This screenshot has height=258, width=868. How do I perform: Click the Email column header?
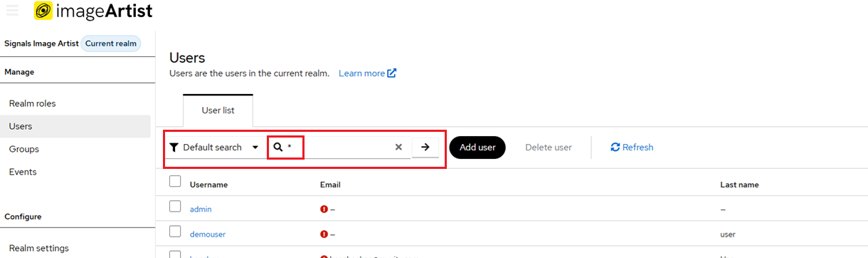(x=330, y=185)
